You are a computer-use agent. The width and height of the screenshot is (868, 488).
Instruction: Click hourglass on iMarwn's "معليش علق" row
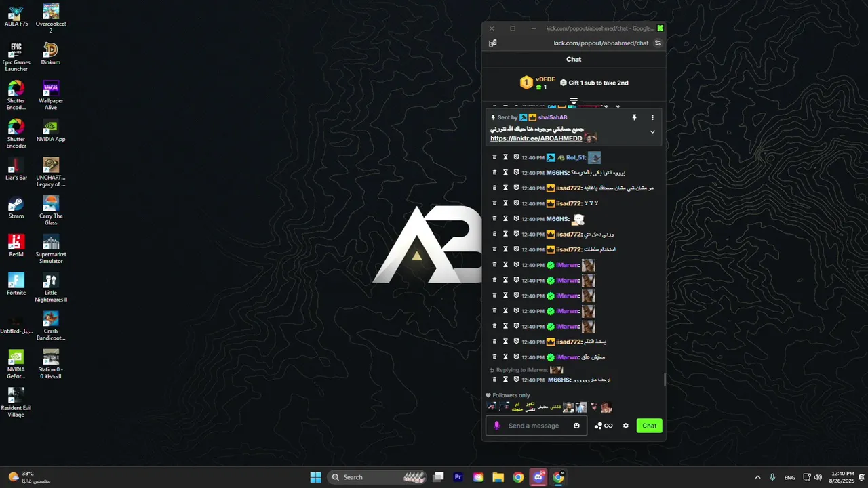[505, 357]
